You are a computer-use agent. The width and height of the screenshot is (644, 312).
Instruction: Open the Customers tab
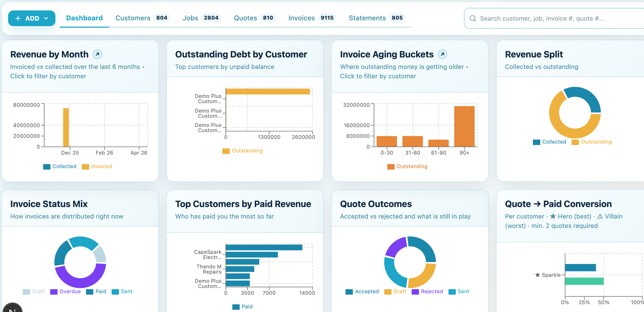coord(133,18)
